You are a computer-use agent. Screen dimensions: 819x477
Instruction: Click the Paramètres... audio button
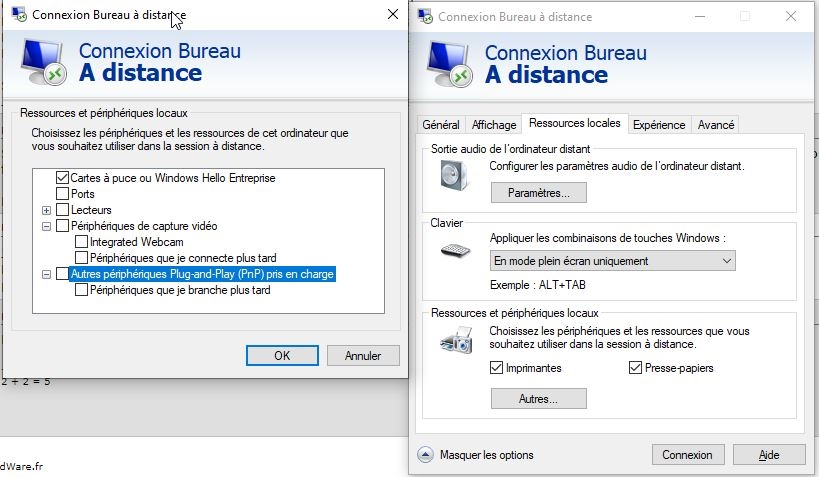pyautogui.click(x=539, y=193)
